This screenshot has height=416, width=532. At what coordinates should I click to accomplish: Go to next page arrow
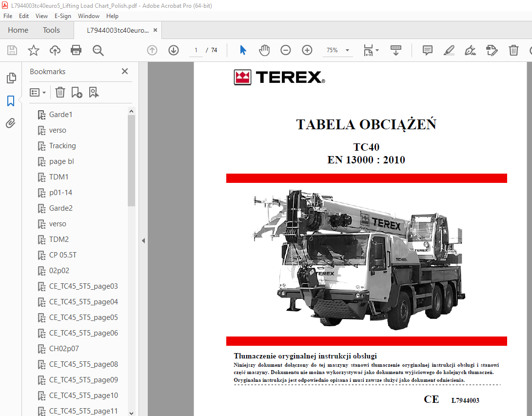(174, 51)
